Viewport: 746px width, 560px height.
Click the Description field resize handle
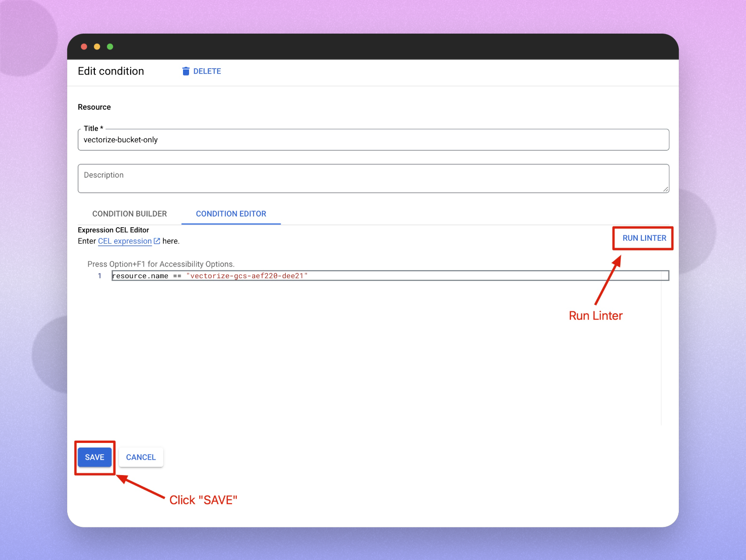click(x=666, y=189)
